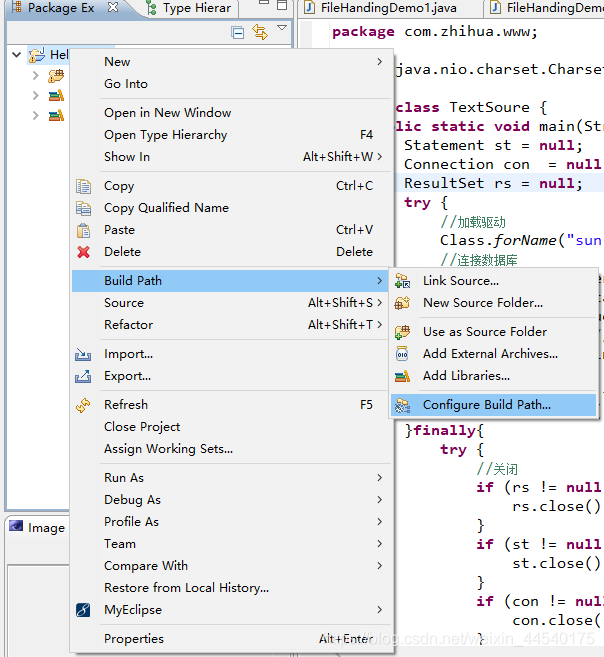Click the Collapse All icon in Package Explorer
604x657 pixels.
click(x=237, y=32)
